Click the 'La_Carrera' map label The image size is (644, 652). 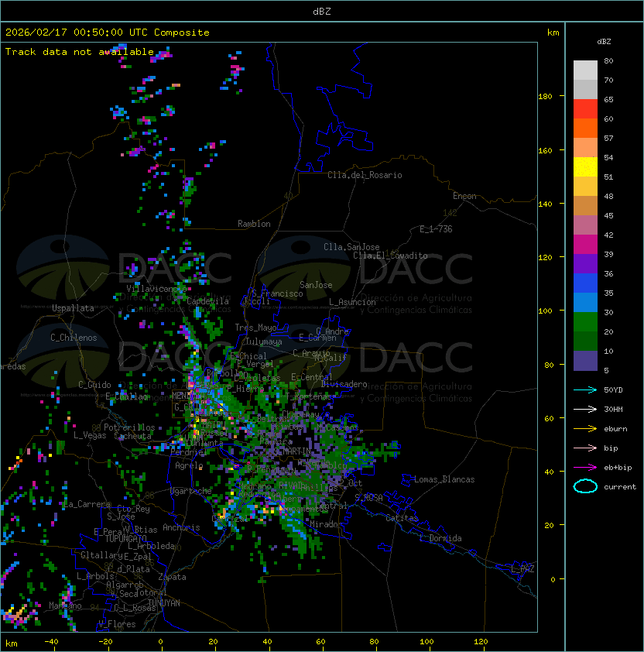87,505
